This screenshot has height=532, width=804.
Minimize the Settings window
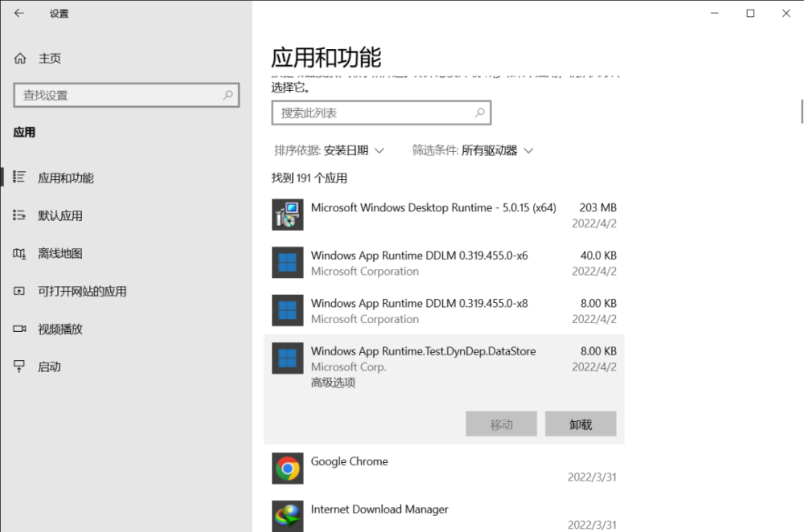pos(714,14)
